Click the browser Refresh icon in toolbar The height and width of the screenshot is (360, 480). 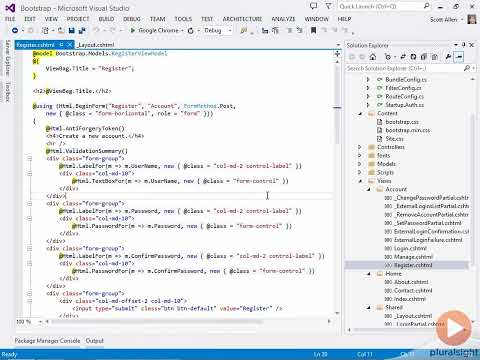coord(191,31)
